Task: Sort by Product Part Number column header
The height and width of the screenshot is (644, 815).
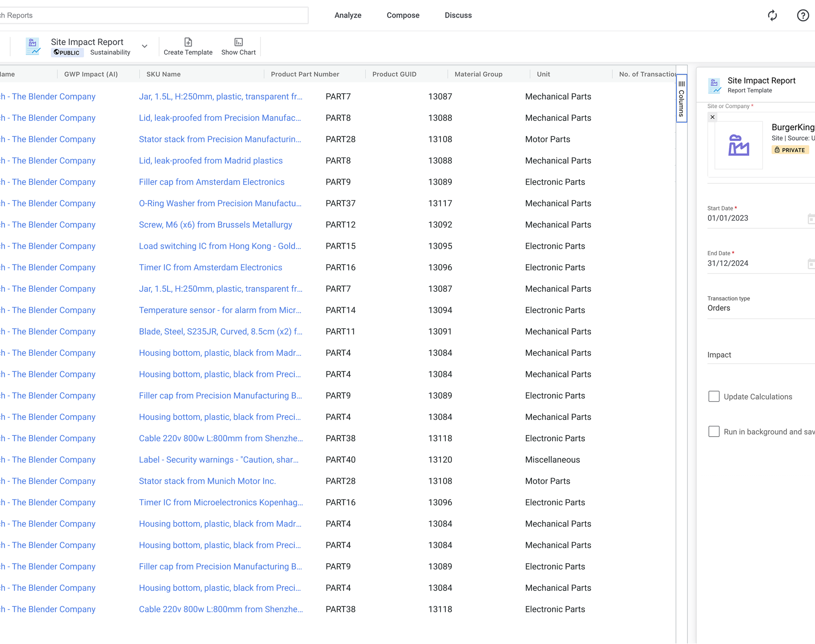Action: 305,74
